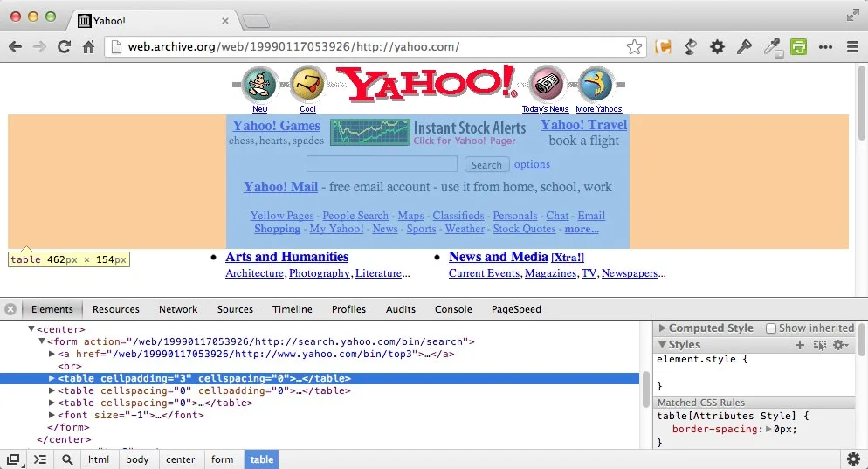Open the Profiles tab

348,309
